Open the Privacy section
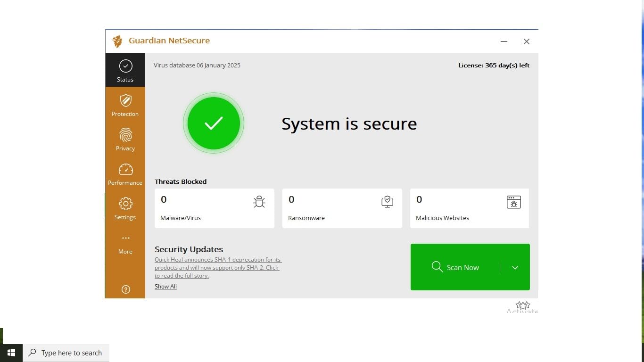 pyautogui.click(x=125, y=139)
